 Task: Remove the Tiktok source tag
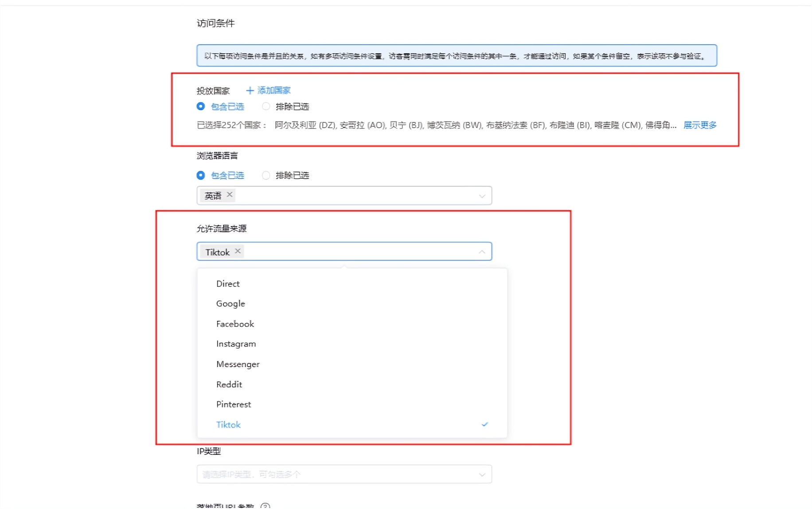[x=238, y=251]
